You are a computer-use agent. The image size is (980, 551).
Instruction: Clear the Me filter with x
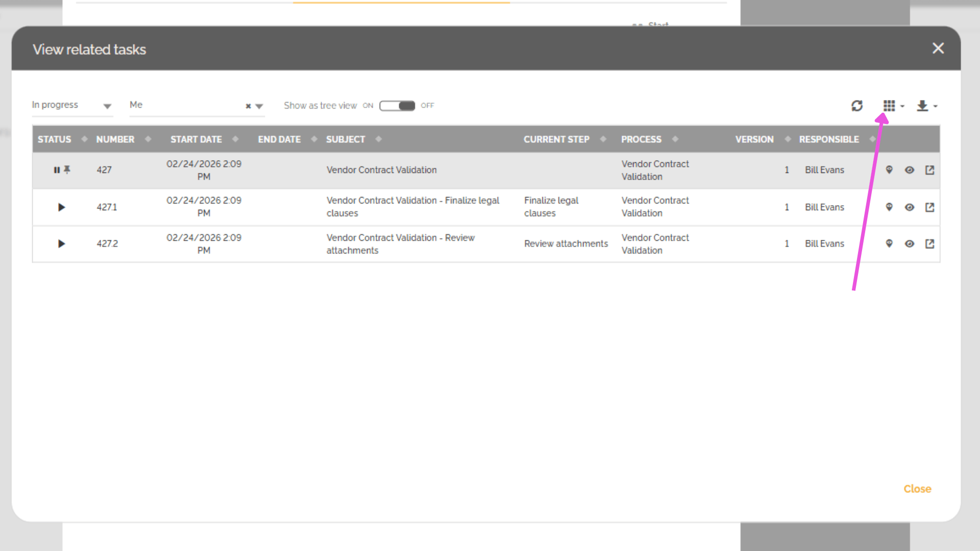pyautogui.click(x=248, y=106)
